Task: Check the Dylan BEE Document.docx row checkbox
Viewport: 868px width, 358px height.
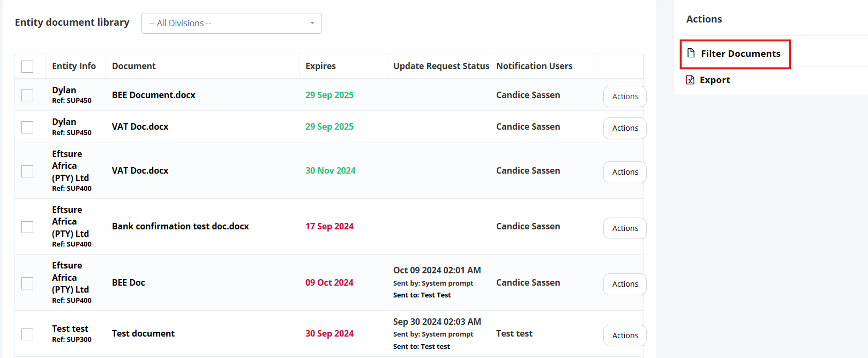Action: 27,95
